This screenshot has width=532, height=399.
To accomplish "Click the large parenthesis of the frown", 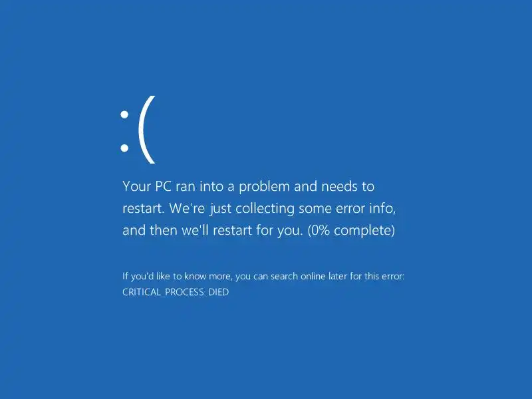I will tap(147, 130).
